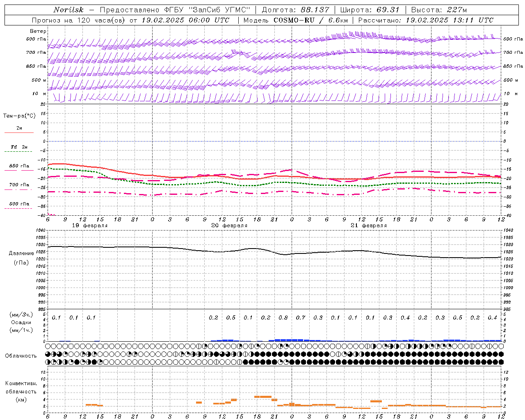The height and width of the screenshot is (420, 525).
Task: Click the '(мм/3ч.)' precipitation unit label
Action: point(21,315)
